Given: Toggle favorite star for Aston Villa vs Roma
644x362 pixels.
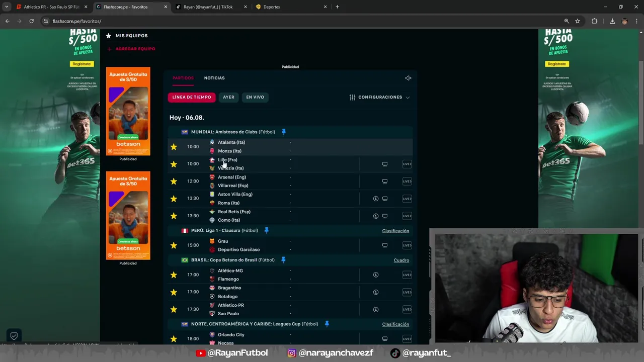Looking at the screenshot, I should coord(174,199).
